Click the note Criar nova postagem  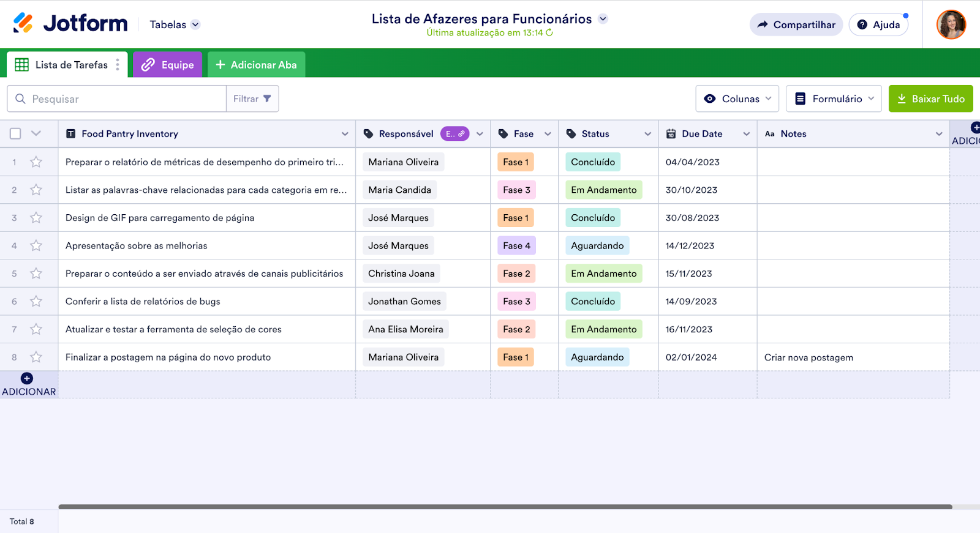(809, 357)
